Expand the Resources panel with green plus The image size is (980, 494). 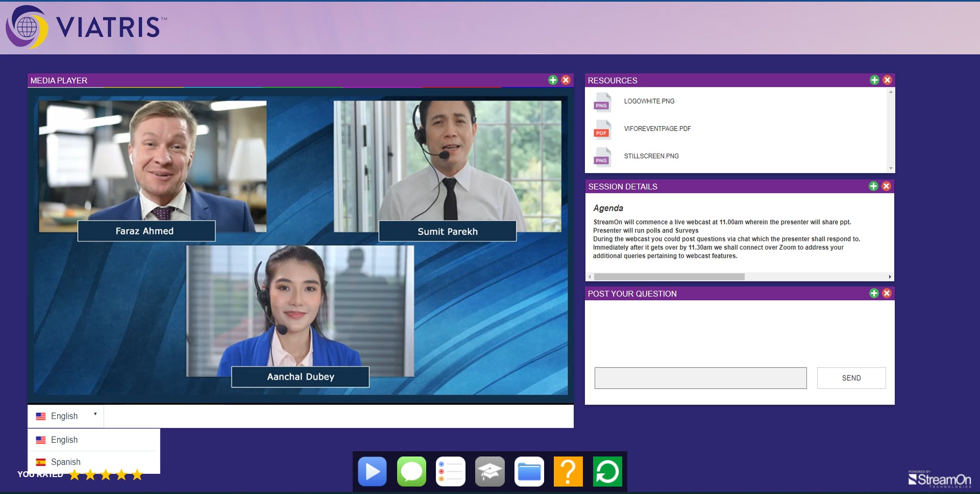[x=874, y=80]
